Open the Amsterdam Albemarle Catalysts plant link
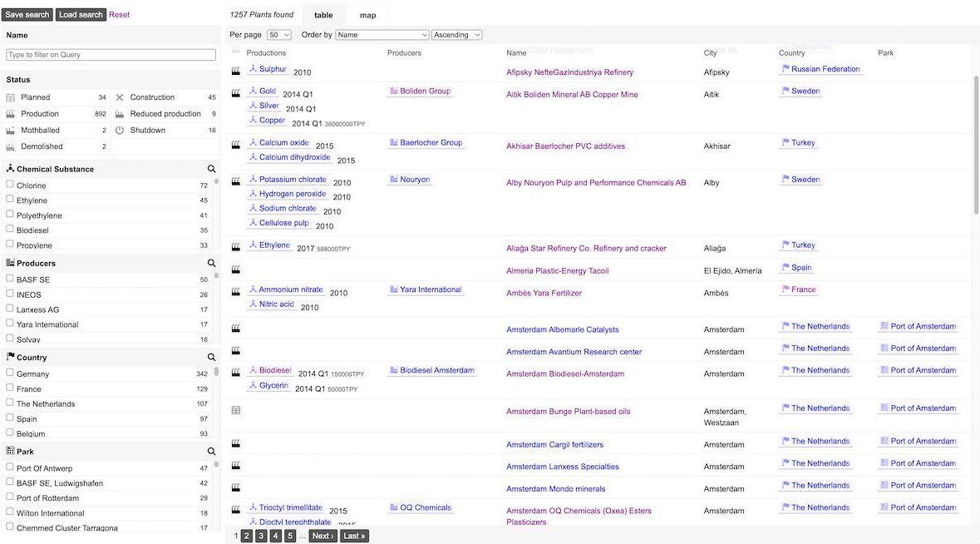Image resolution: width=980 pixels, height=544 pixels. pos(563,329)
